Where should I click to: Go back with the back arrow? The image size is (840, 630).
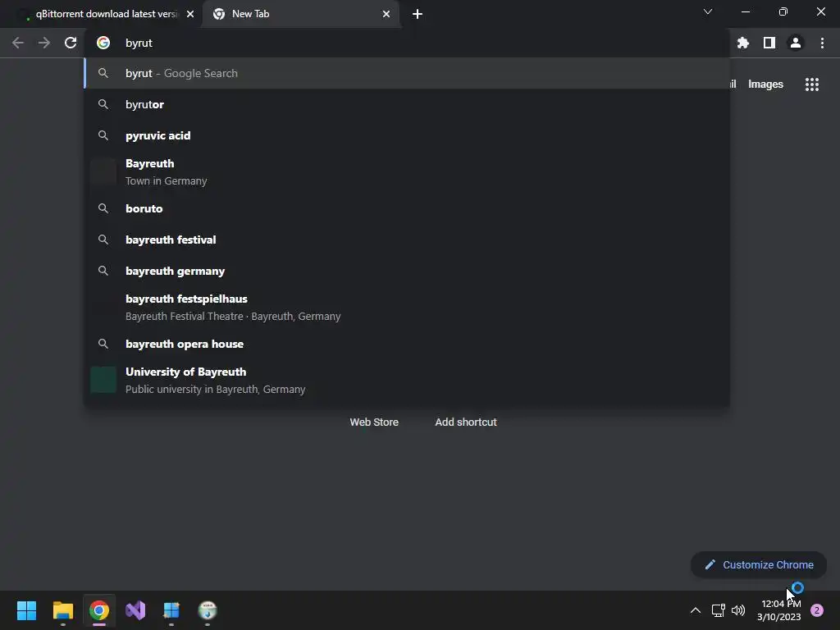[x=18, y=43]
